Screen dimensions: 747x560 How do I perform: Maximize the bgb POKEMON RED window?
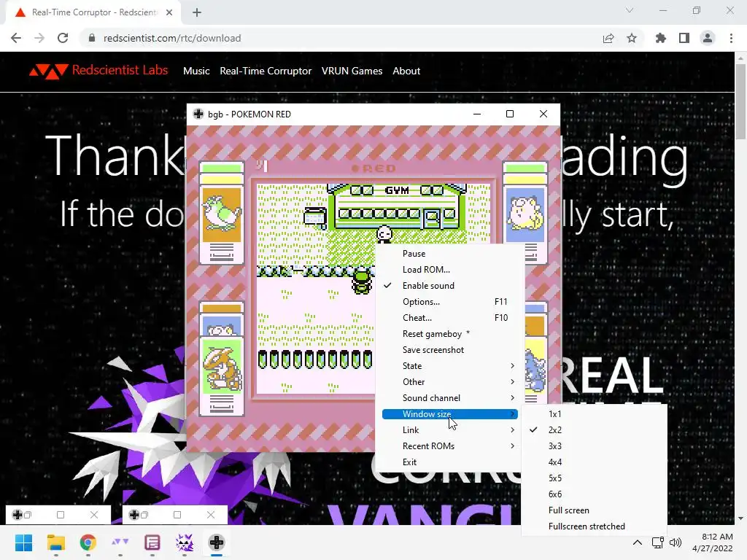coord(510,114)
